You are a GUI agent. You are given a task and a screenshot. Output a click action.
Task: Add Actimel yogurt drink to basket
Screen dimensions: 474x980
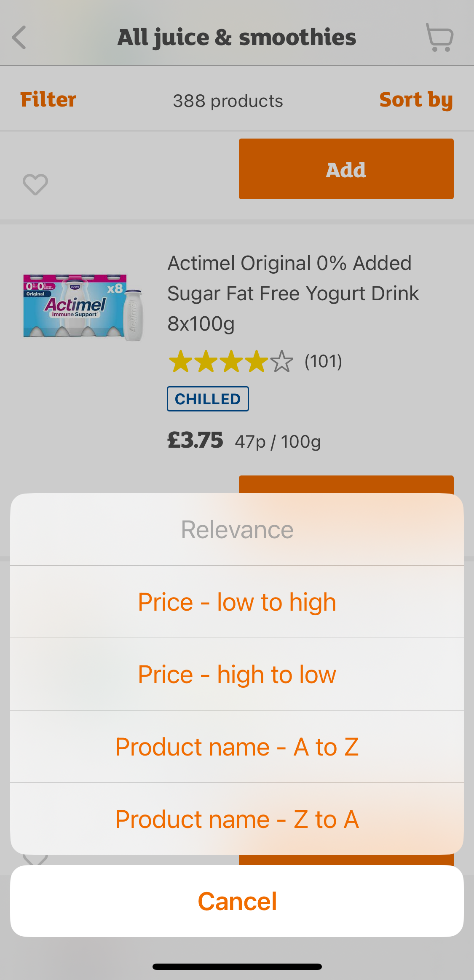[x=346, y=484]
